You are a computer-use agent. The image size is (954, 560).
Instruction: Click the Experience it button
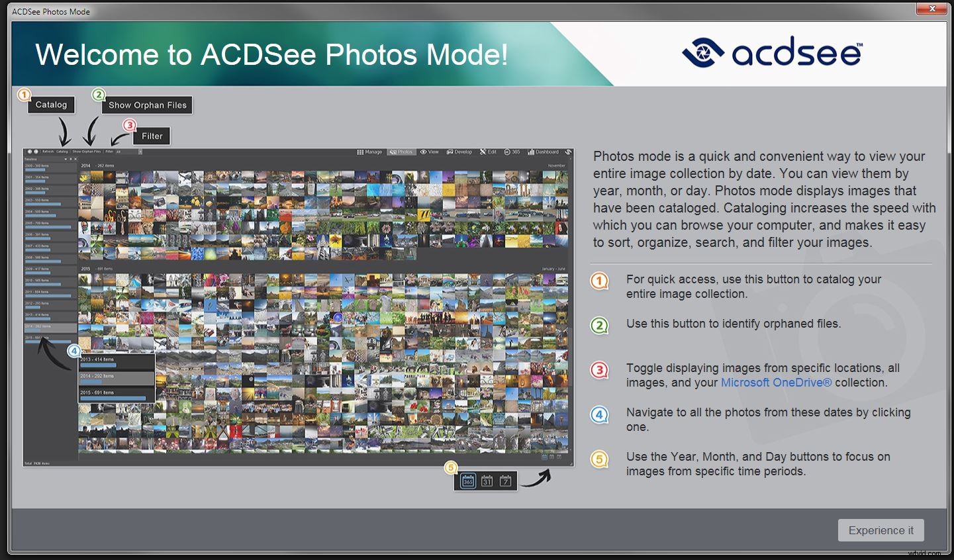point(881,530)
